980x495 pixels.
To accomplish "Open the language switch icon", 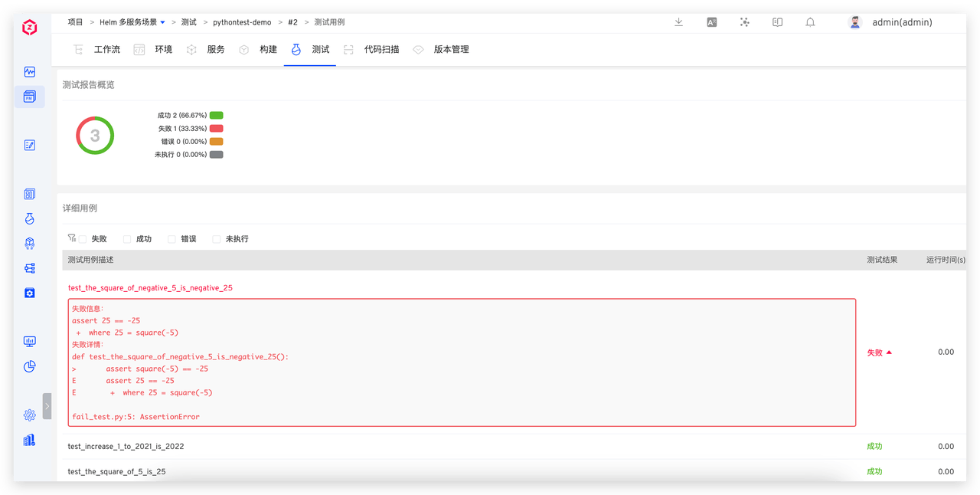I will (711, 22).
